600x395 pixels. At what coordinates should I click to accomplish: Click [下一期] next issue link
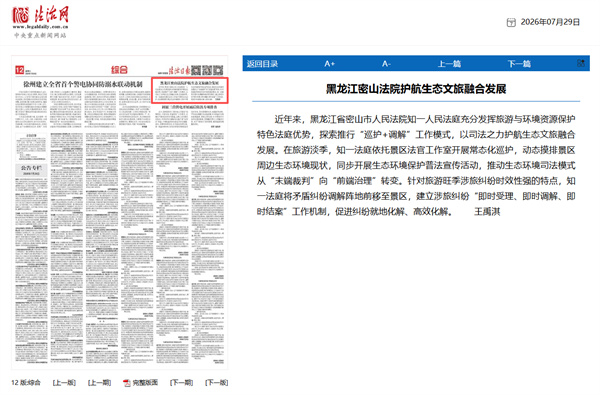coord(181,383)
